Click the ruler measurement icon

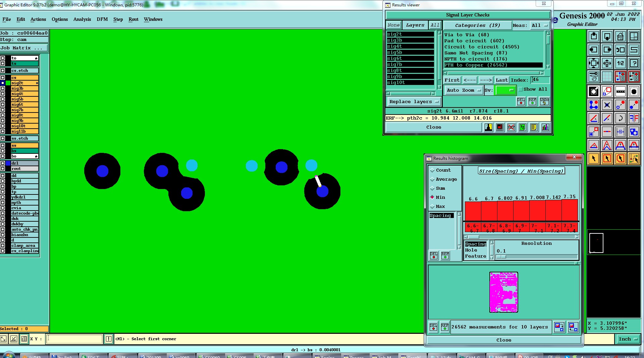[620, 91]
